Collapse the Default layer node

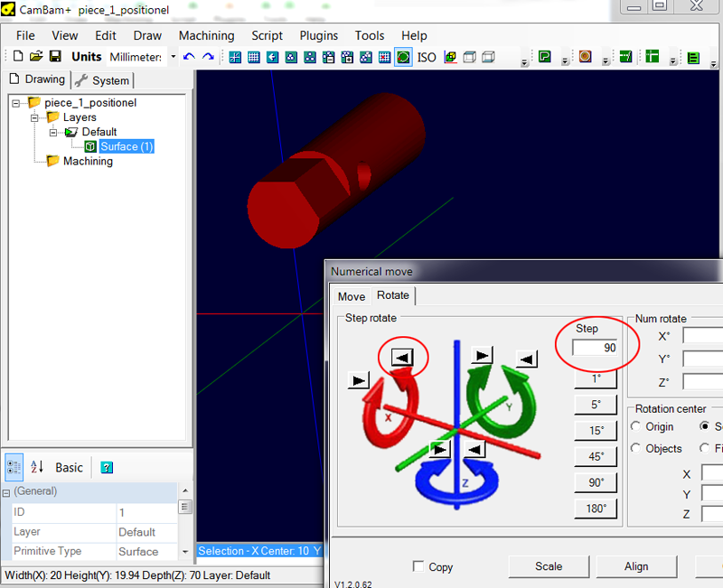[53, 133]
